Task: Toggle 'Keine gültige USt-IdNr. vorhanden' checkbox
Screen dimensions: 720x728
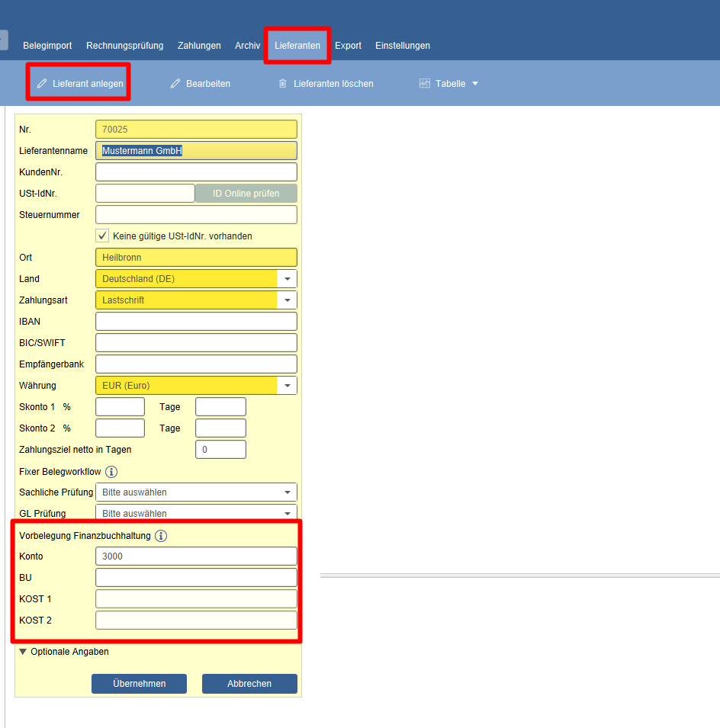Action: 102,236
